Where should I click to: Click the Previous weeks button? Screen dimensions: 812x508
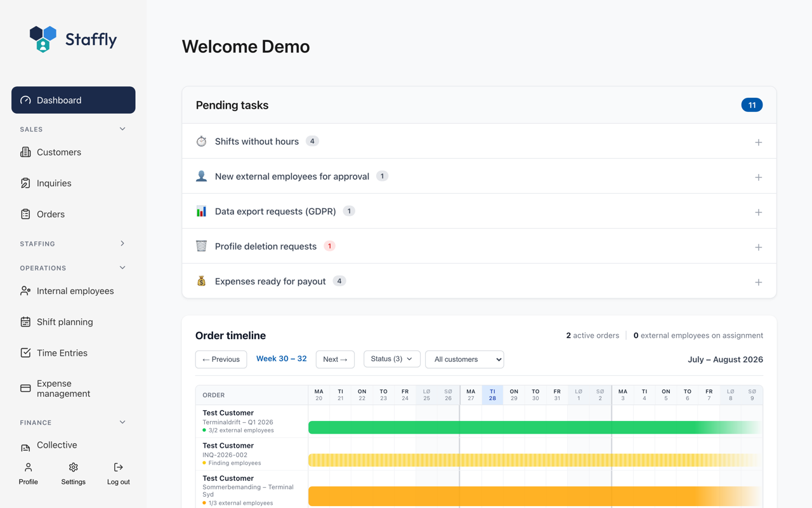(221, 359)
